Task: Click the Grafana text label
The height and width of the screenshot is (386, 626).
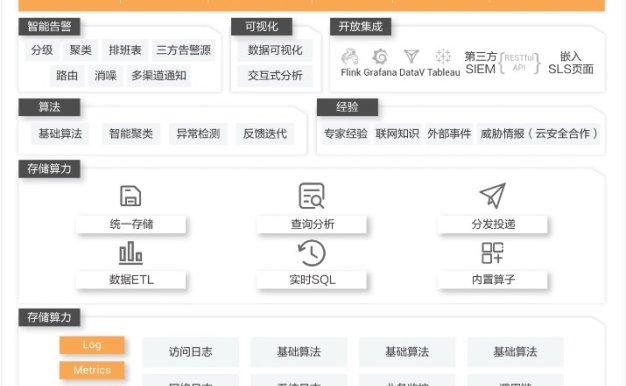Action: 380,72
